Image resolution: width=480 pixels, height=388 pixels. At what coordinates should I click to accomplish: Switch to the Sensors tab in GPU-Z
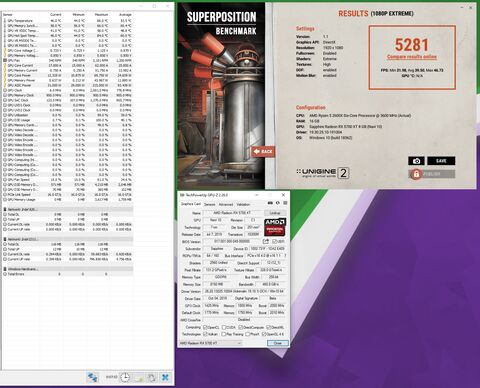tap(210, 204)
